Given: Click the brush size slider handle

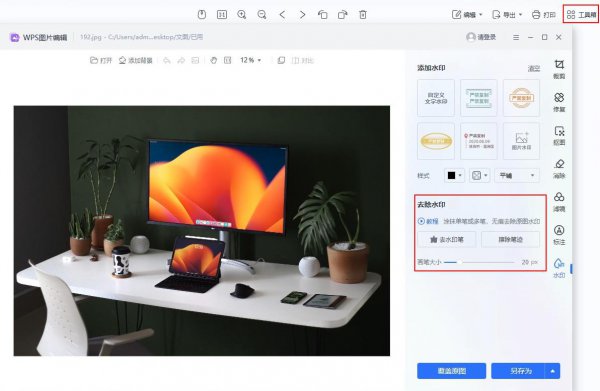Looking at the screenshot, I should [x=460, y=262].
